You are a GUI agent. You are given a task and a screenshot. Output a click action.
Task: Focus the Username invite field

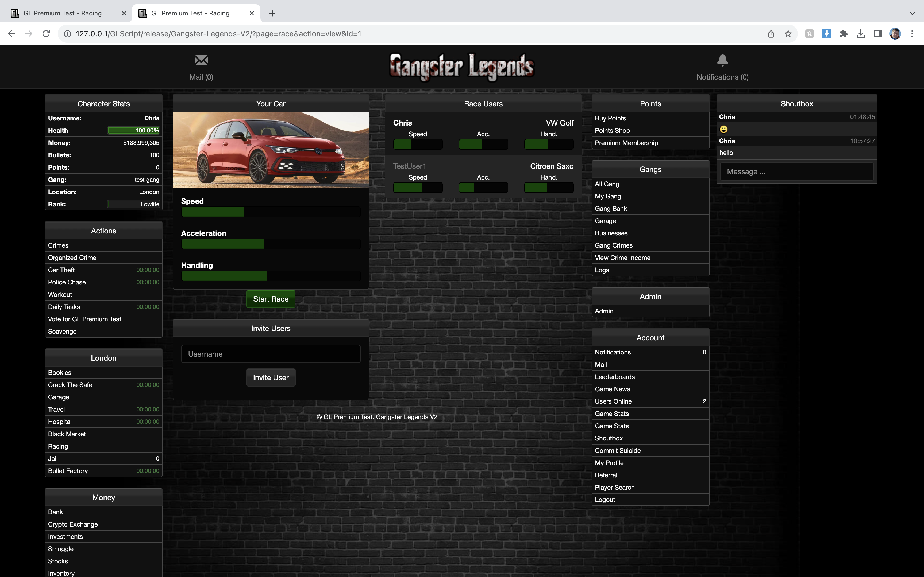click(271, 354)
